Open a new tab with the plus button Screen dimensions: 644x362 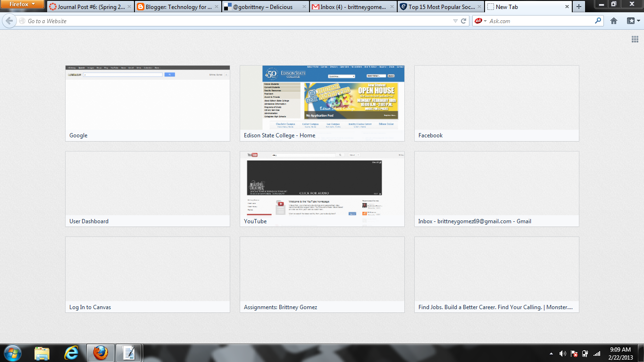pos(579,7)
